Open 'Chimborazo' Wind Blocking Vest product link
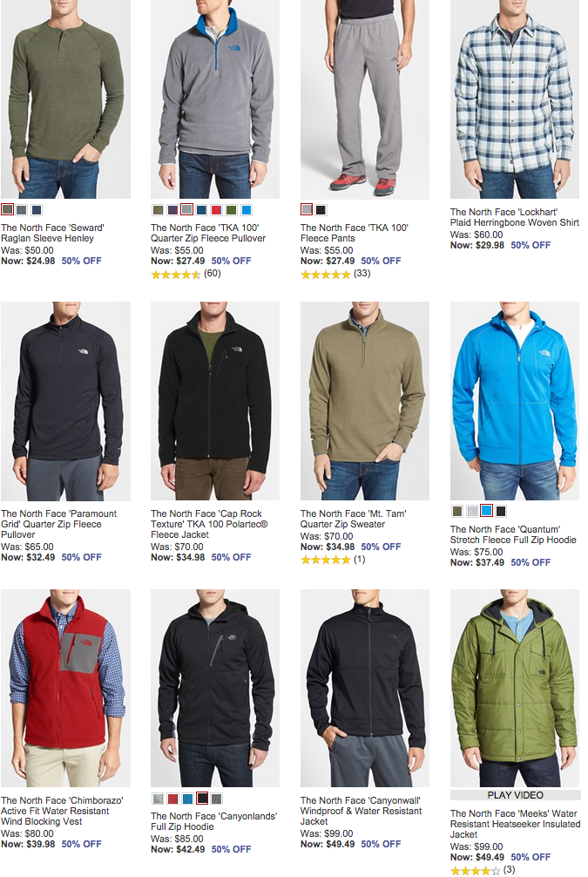Image resolution: width=588 pixels, height=877 pixels. point(62,811)
